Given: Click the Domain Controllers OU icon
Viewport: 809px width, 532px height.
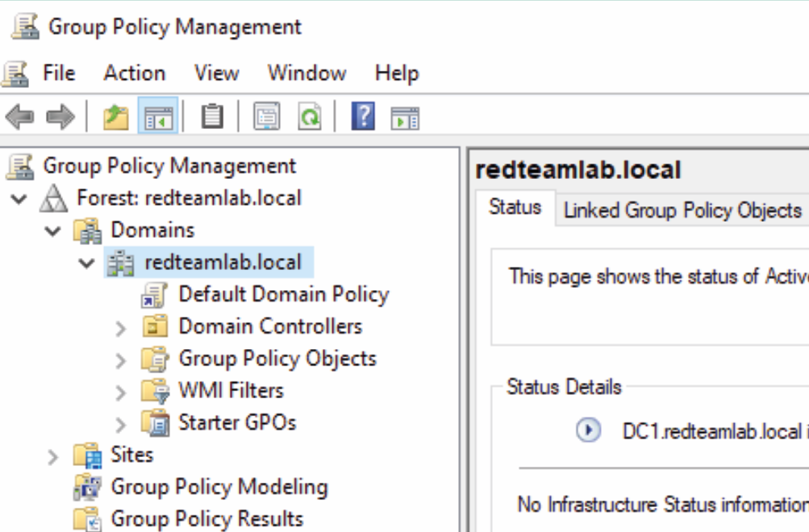Looking at the screenshot, I should pos(154,326).
